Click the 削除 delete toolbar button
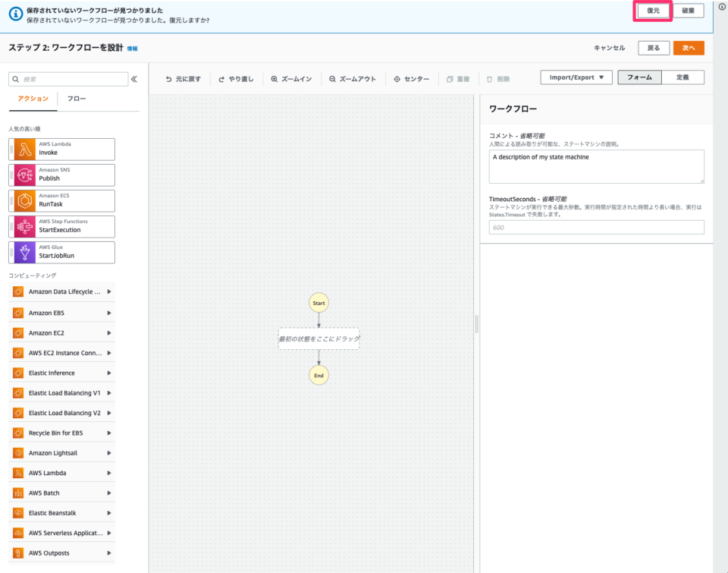The height and width of the screenshot is (573, 728). click(498, 79)
